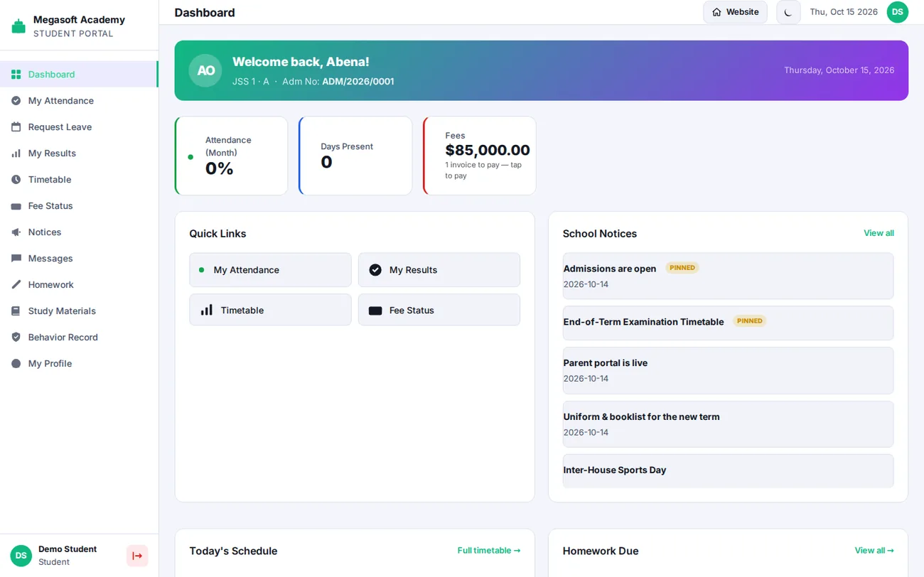Screen dimensions: 924x577
Task: Open the Timetable quick link
Action: pyautogui.click(x=270, y=311)
